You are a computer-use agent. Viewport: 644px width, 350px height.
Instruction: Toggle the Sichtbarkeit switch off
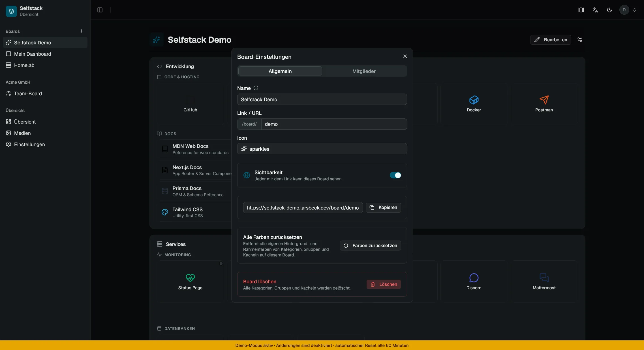(395, 175)
